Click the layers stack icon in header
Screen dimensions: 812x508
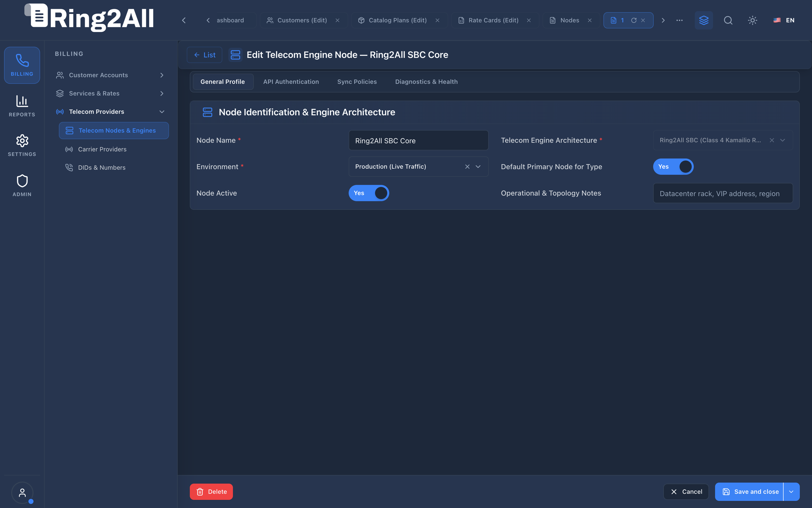(704, 20)
